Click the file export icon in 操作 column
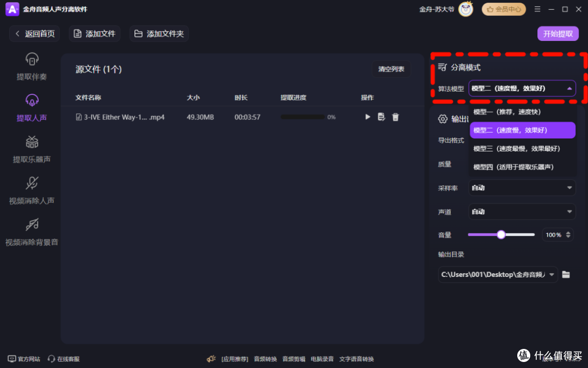The height and width of the screenshot is (368, 588). [x=381, y=117]
